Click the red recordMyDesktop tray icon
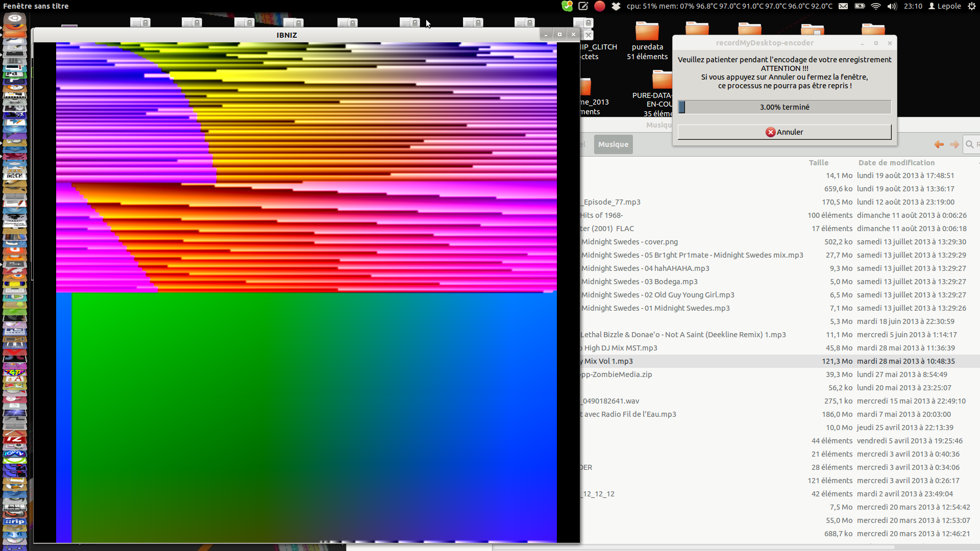Viewport: 980px width, 551px height. (600, 6)
